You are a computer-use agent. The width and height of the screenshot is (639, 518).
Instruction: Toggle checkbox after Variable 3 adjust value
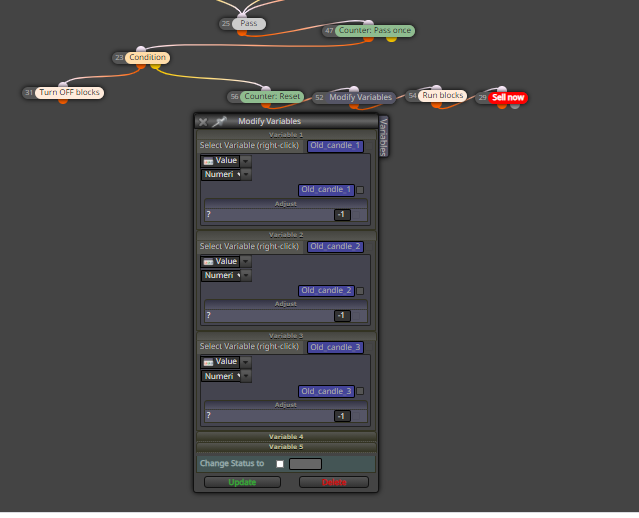pos(357,416)
